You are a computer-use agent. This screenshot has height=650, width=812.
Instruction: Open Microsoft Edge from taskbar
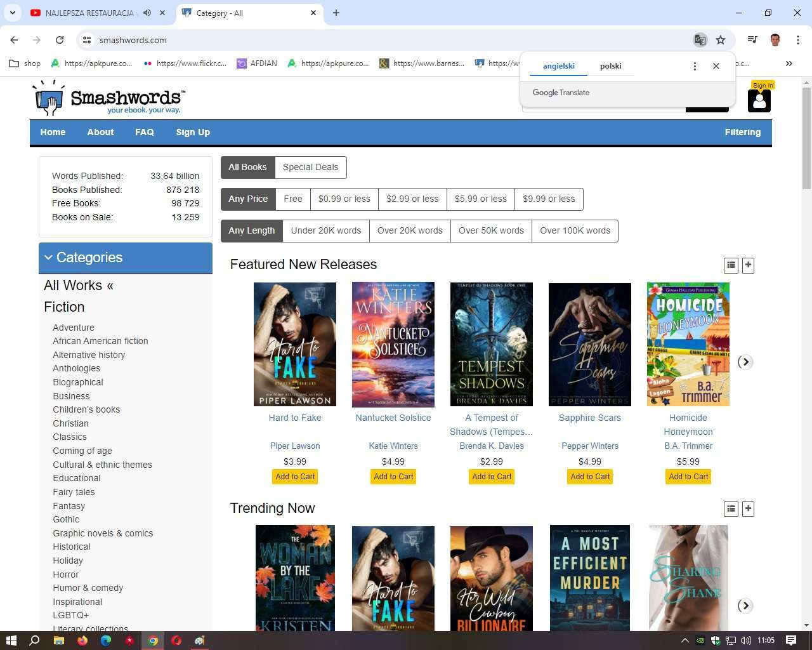pos(105,640)
